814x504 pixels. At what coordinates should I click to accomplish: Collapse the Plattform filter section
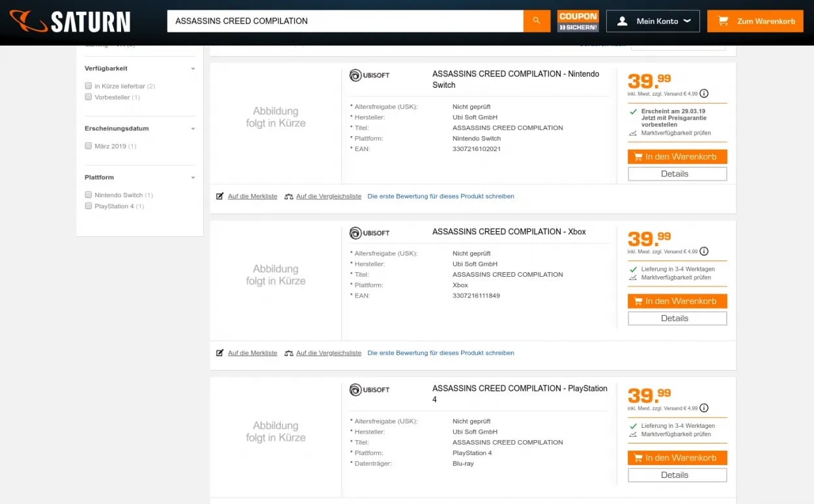[193, 178]
